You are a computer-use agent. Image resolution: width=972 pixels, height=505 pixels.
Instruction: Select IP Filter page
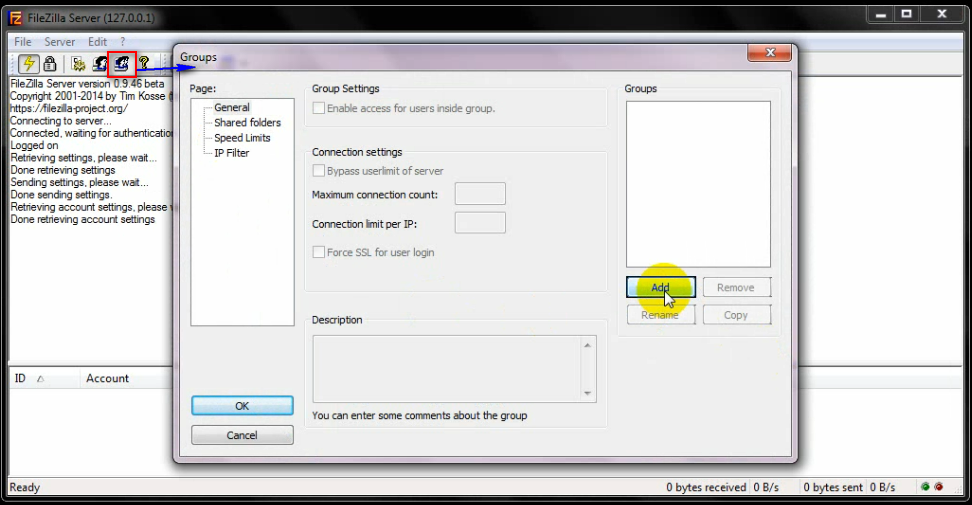point(231,153)
